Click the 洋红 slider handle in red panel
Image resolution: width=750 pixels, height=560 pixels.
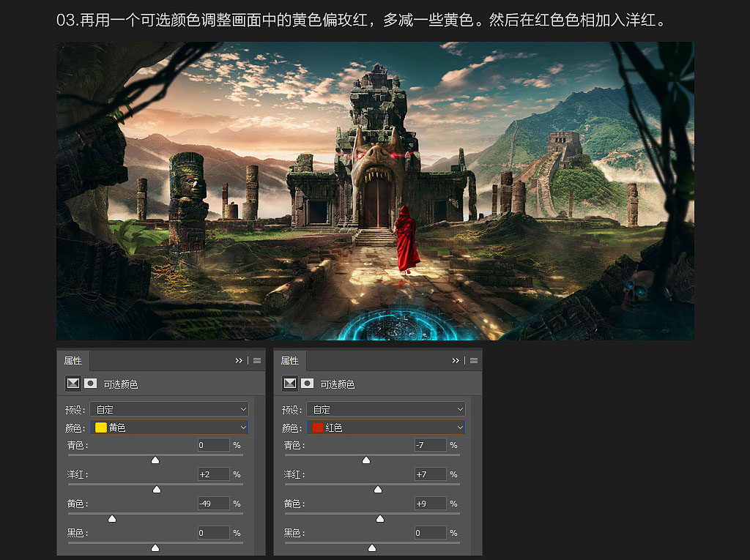tap(378, 489)
